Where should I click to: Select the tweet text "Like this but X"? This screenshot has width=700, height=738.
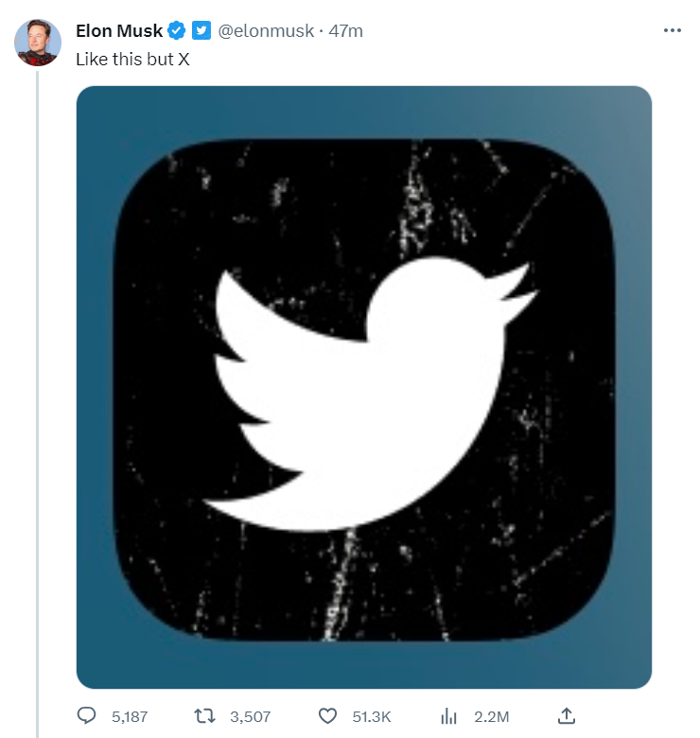[x=132, y=60]
